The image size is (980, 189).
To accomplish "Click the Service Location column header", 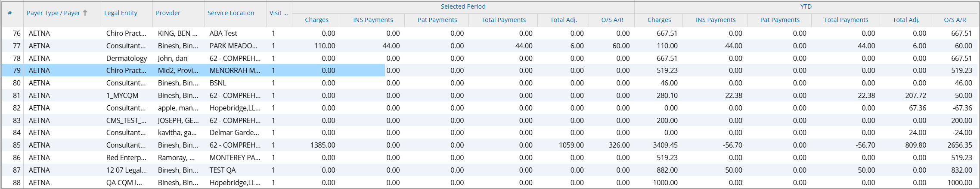I will 231,13.
